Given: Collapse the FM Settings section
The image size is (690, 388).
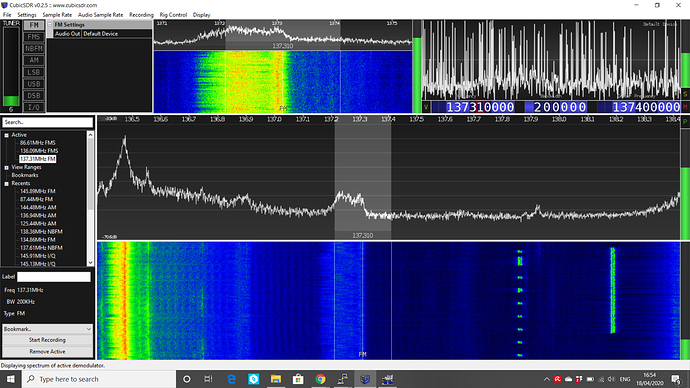Looking at the screenshot, I should point(50,25).
